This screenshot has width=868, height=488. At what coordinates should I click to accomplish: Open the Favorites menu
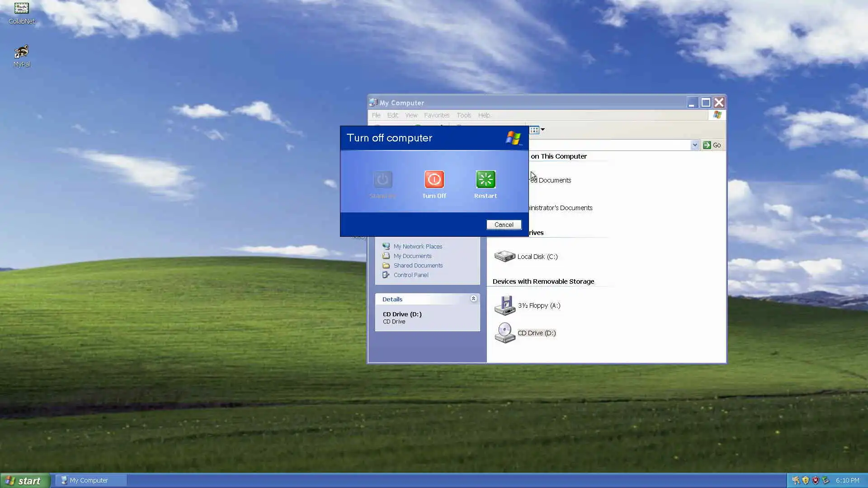tap(436, 115)
